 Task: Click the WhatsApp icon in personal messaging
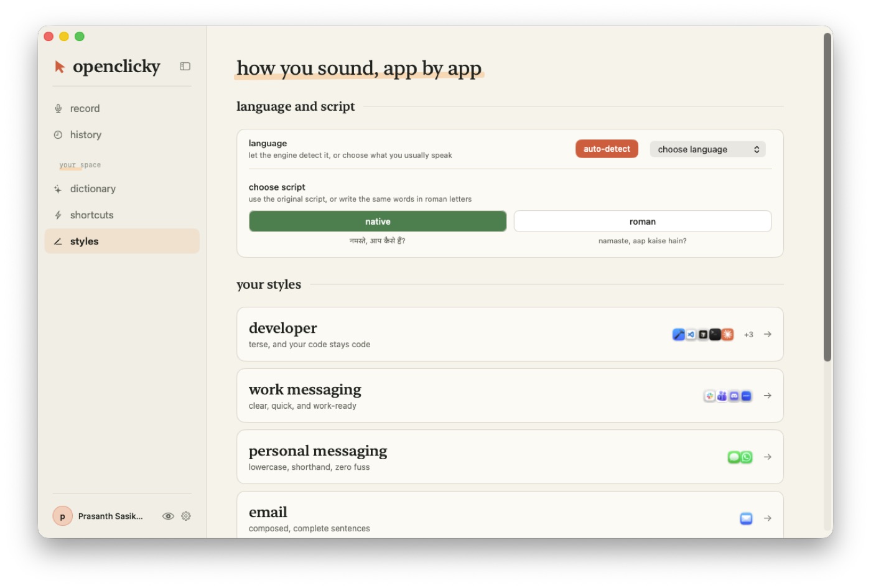(747, 457)
